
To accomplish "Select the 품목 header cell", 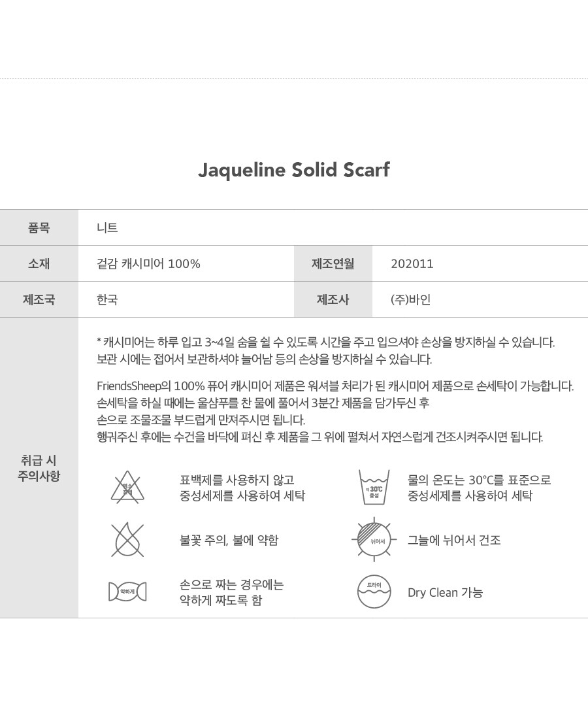I will 39,227.
